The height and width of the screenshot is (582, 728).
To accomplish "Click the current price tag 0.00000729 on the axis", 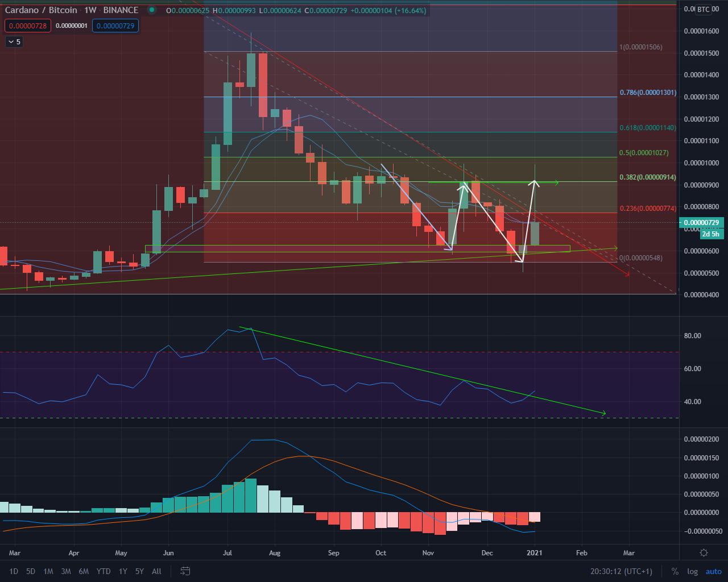I will click(x=702, y=223).
